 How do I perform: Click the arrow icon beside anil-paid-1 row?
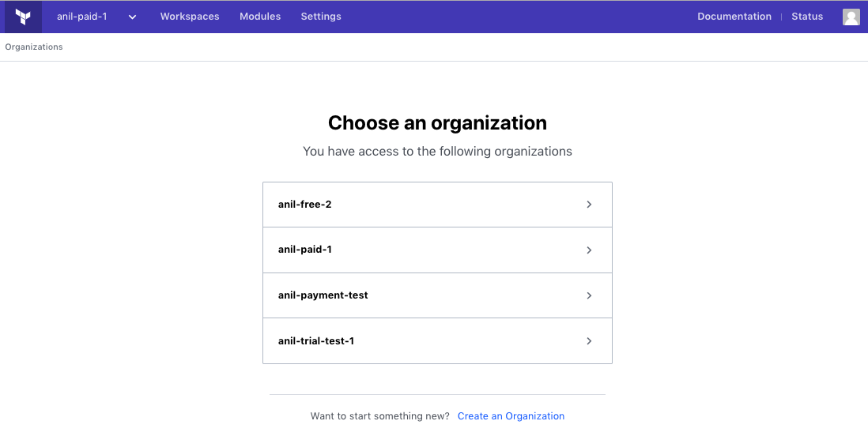589,250
